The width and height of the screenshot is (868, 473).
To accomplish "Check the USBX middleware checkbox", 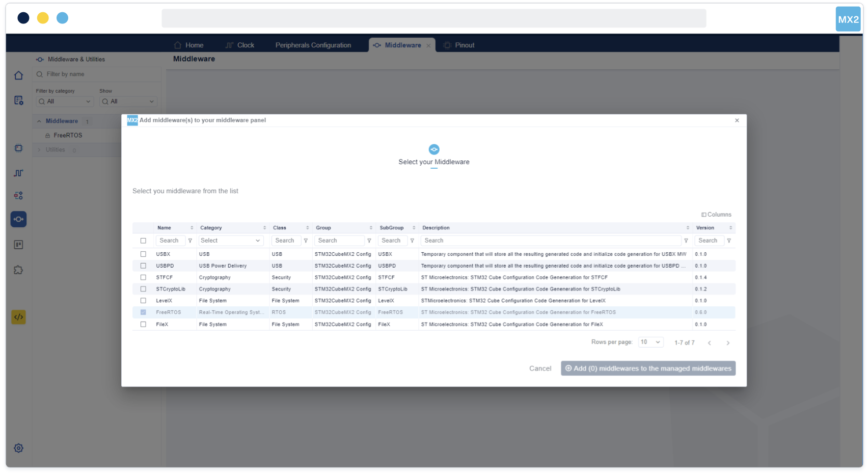I will point(143,254).
